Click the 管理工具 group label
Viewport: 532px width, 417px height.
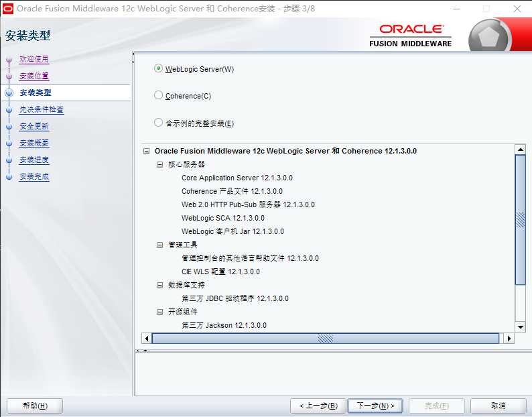(x=182, y=245)
